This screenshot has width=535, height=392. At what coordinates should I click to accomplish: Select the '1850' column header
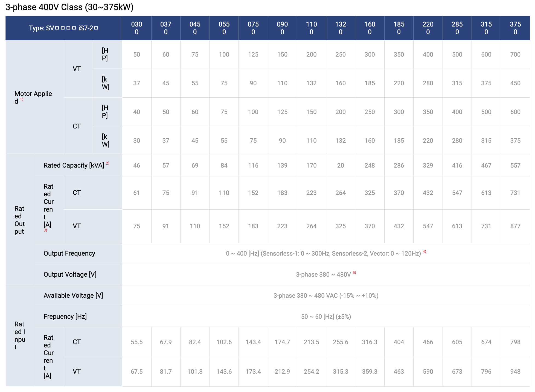399,28
